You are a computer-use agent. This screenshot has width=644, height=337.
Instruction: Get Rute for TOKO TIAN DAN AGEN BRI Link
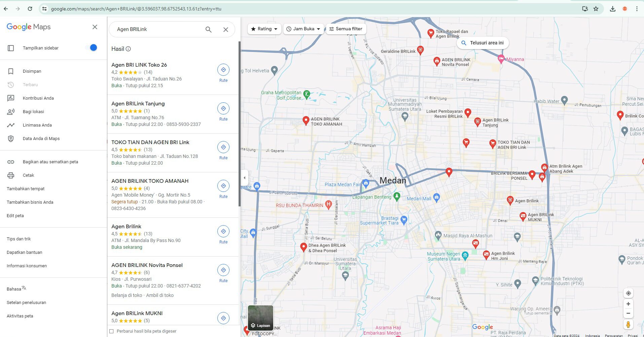pyautogui.click(x=223, y=150)
